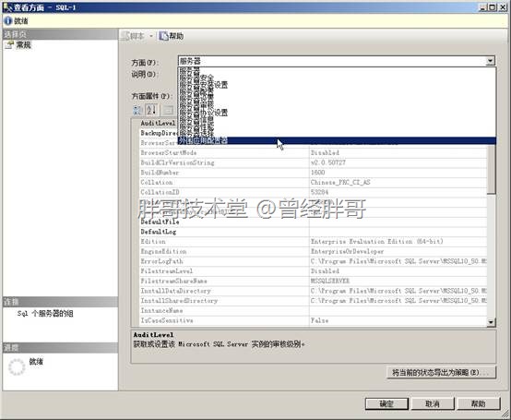Select the FilestreamLevel property row
Image resolution: width=511 pixels, height=420 pixels.
[314, 271]
